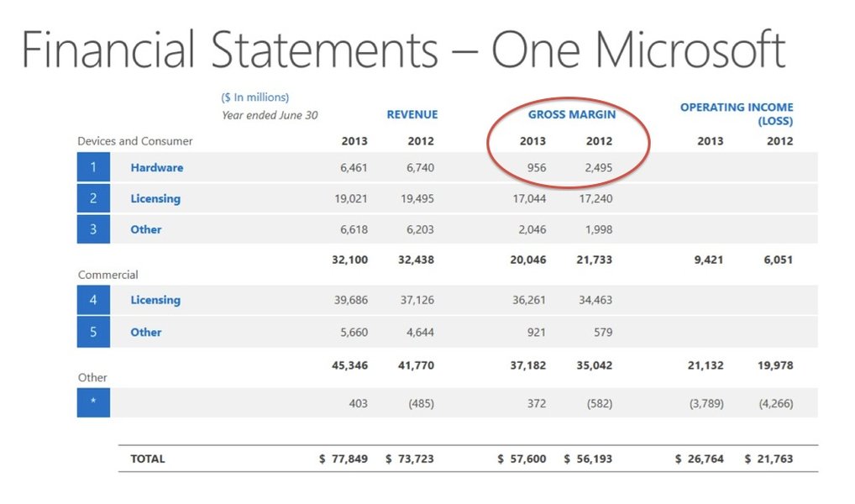Click the slide title Financial Statements
This screenshot has width=855, height=504.
tap(403, 49)
